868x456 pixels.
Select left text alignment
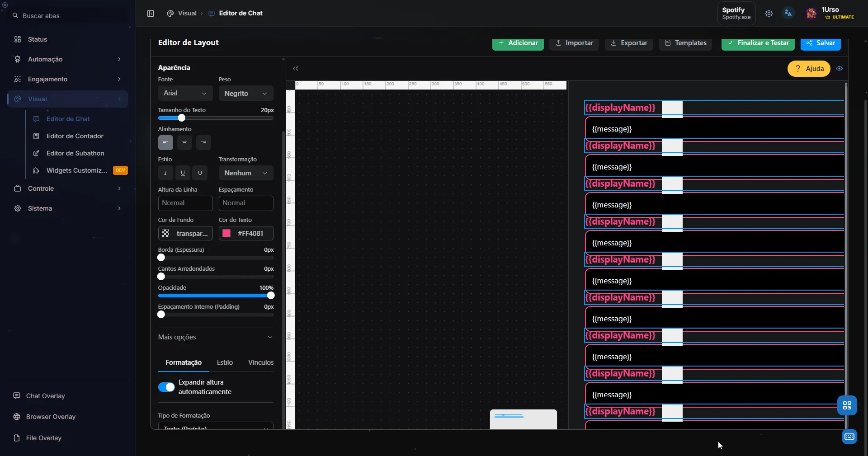click(165, 142)
